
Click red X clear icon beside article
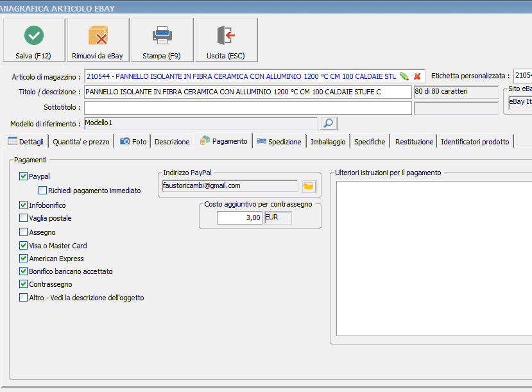click(x=417, y=76)
